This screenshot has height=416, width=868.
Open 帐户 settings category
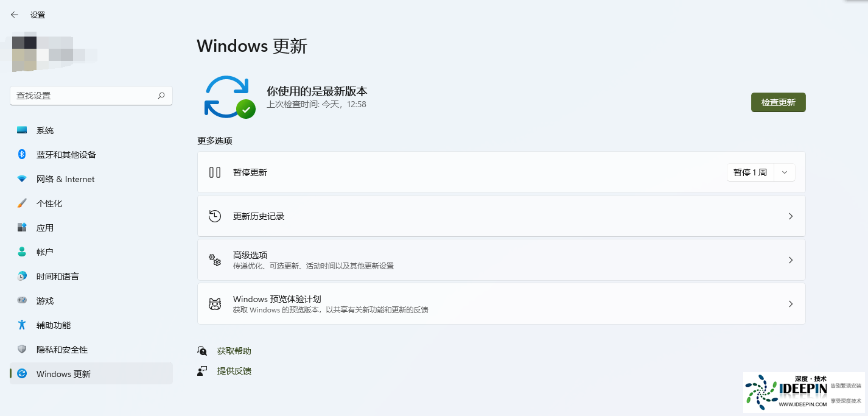point(91,252)
